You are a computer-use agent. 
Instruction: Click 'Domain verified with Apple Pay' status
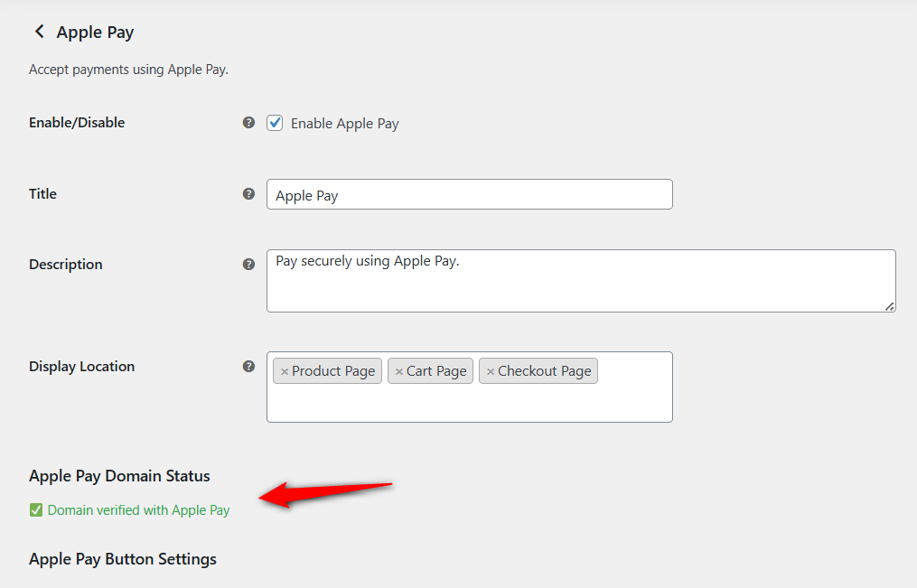[138, 510]
